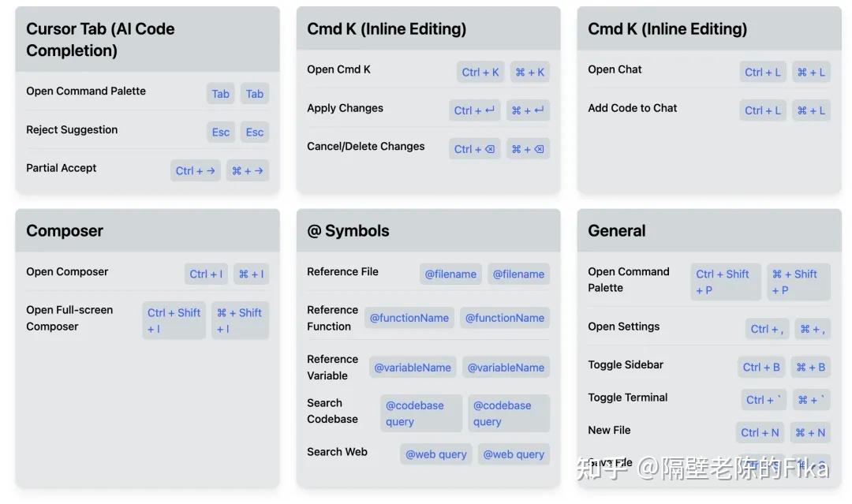Image resolution: width=852 pixels, height=504 pixels.
Task: Click the General card heading
Action: coord(616,230)
